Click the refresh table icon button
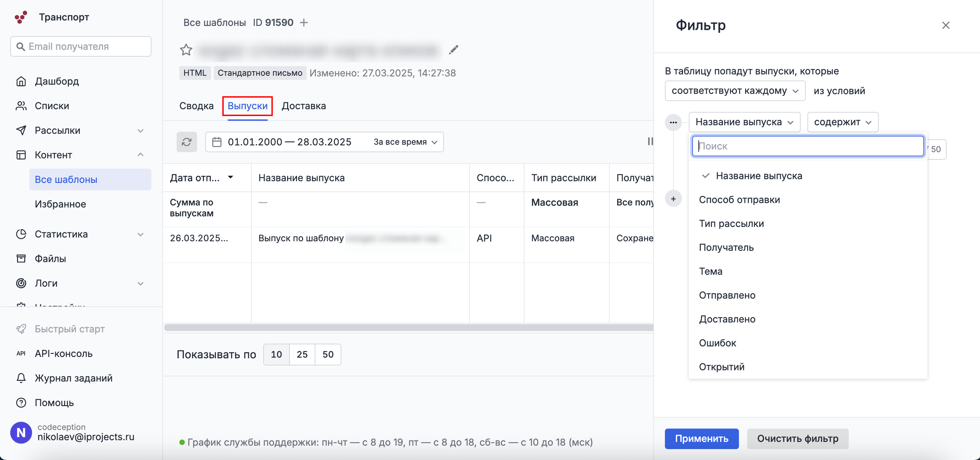 187,142
